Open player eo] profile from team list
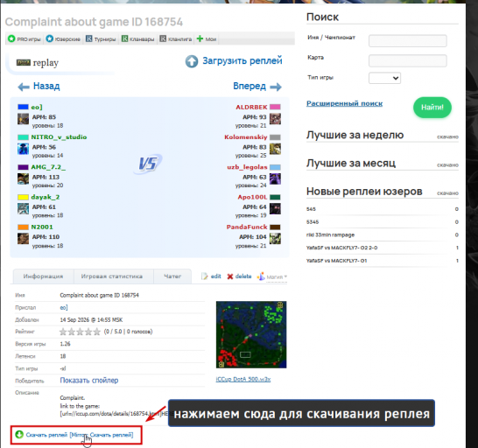Screen dimensions: 478x448 (37, 107)
